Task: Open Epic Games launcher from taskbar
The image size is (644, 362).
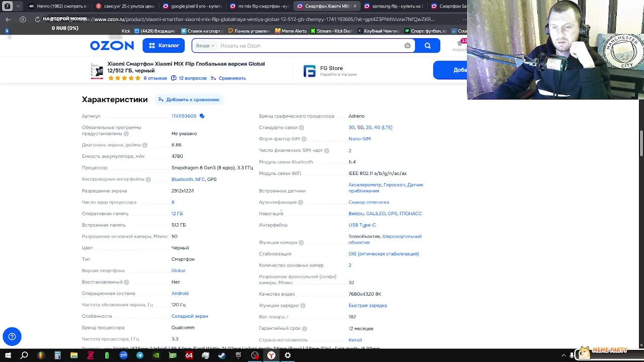Action: 238,355
